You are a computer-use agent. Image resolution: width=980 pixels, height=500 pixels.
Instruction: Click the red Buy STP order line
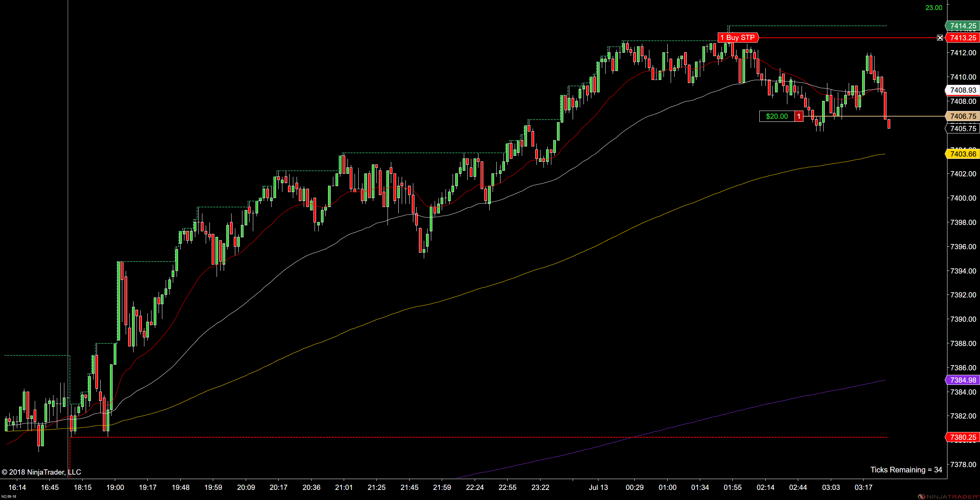pyautogui.click(x=848, y=38)
